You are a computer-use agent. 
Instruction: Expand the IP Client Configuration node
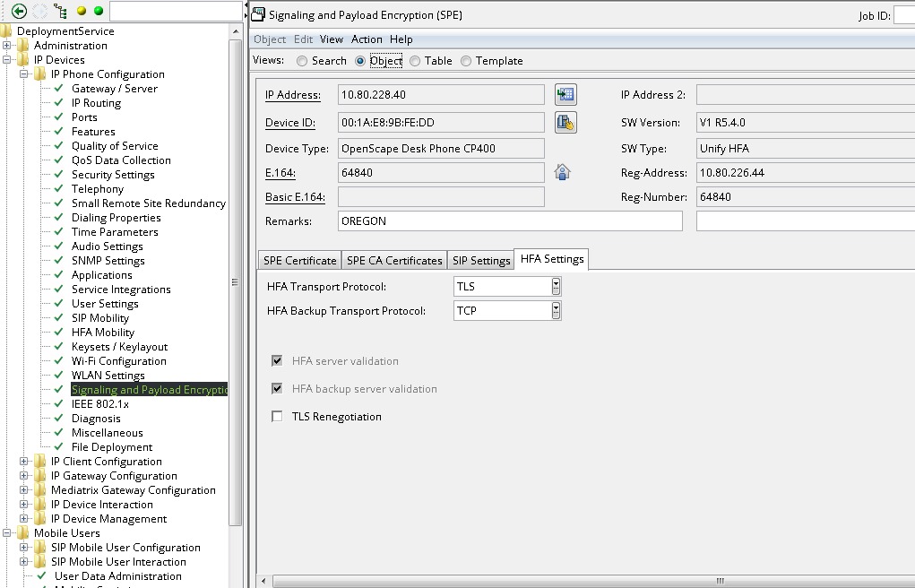click(x=23, y=462)
